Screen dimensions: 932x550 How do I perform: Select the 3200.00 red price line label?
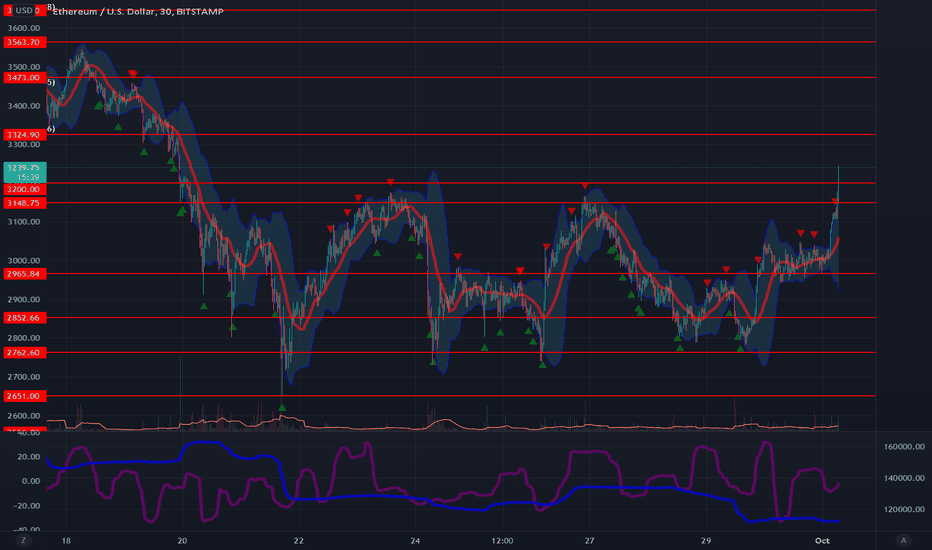[x=24, y=189]
